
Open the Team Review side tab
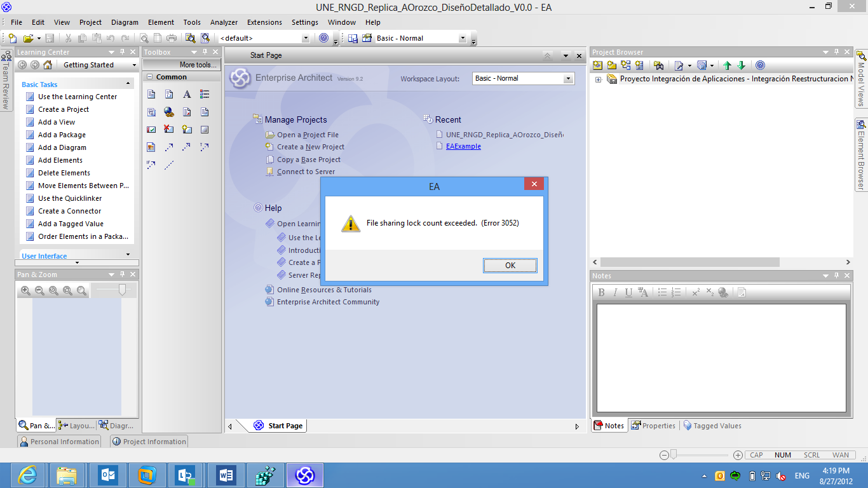(x=6, y=80)
